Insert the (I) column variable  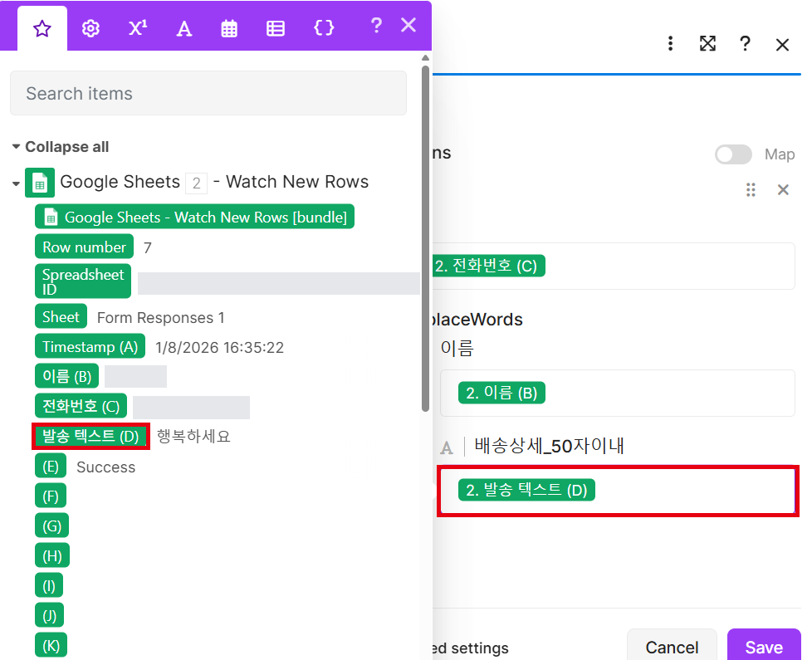point(49,586)
